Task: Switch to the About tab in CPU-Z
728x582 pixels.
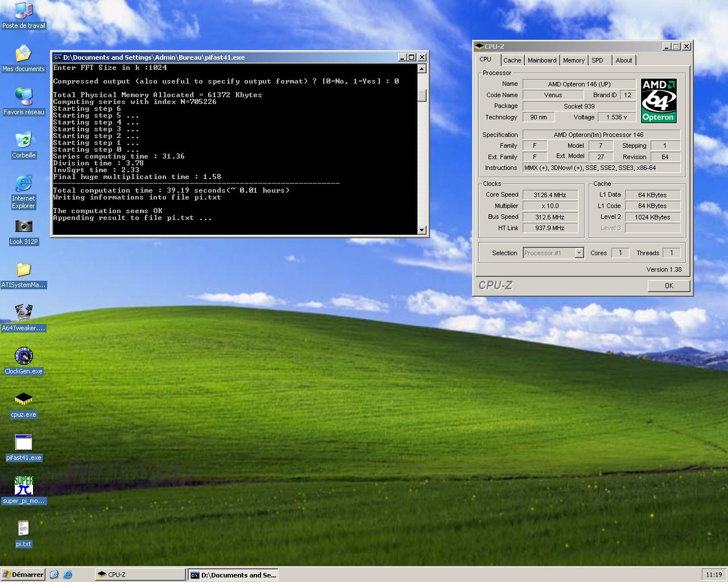Action: click(x=624, y=60)
